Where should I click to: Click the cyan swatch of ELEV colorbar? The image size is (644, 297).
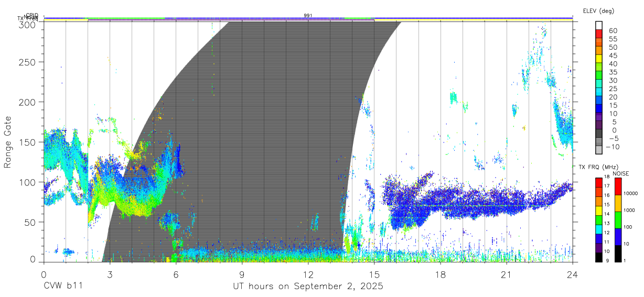pos(599,92)
